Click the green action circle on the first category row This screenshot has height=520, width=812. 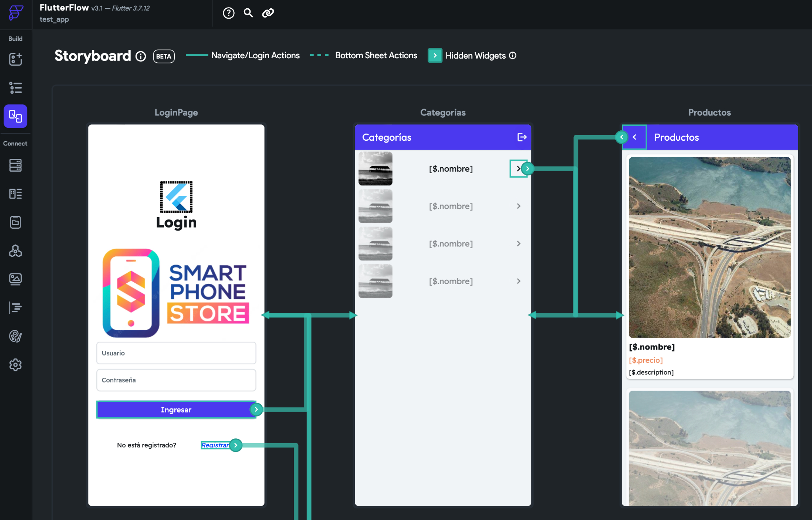coord(527,168)
